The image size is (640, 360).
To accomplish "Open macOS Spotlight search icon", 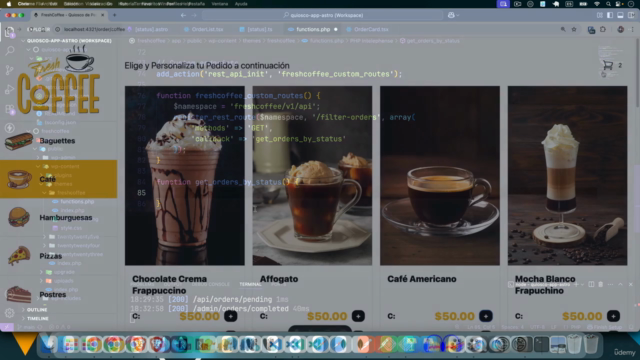I will tap(608, 4).
